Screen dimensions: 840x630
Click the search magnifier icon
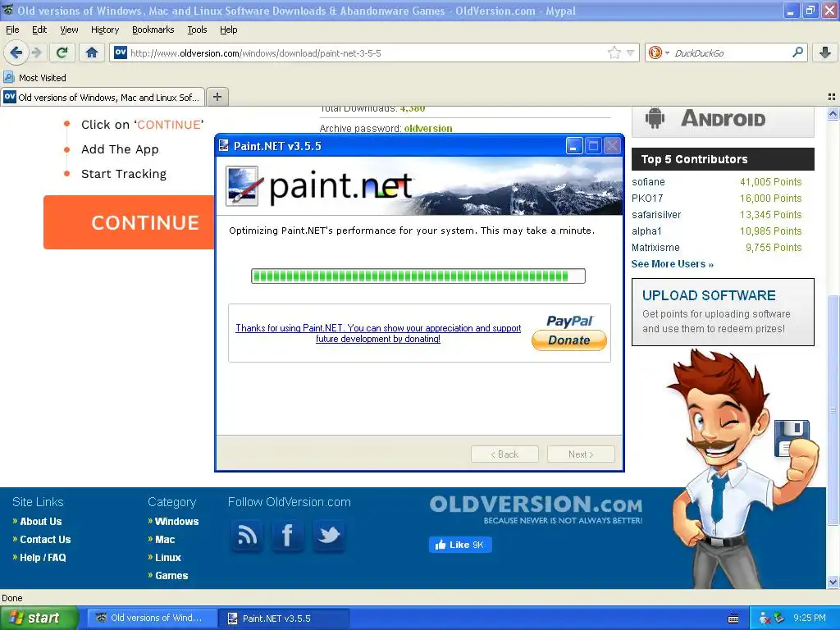click(x=797, y=52)
